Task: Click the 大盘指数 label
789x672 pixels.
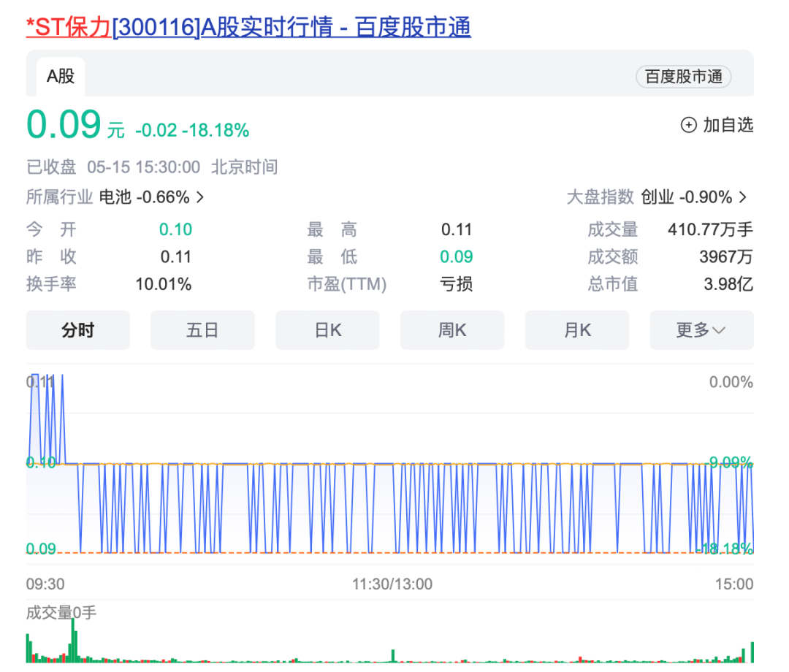Action: (x=600, y=197)
